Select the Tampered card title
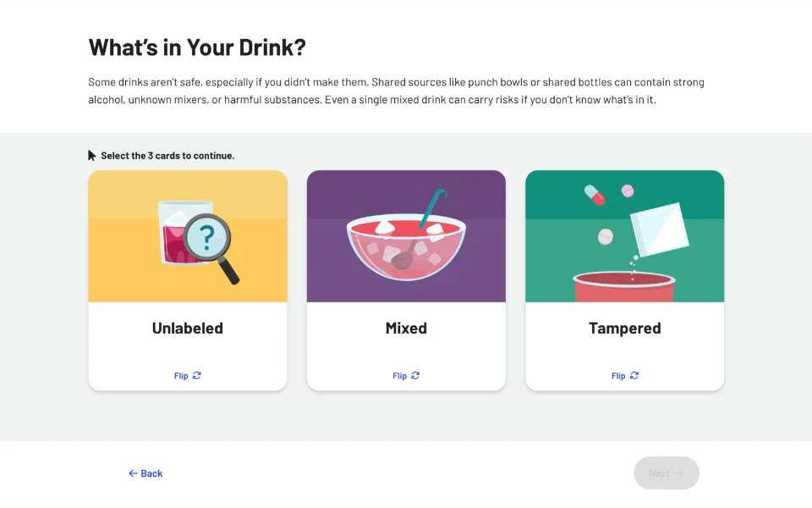This screenshot has width=812, height=508. 625,329
